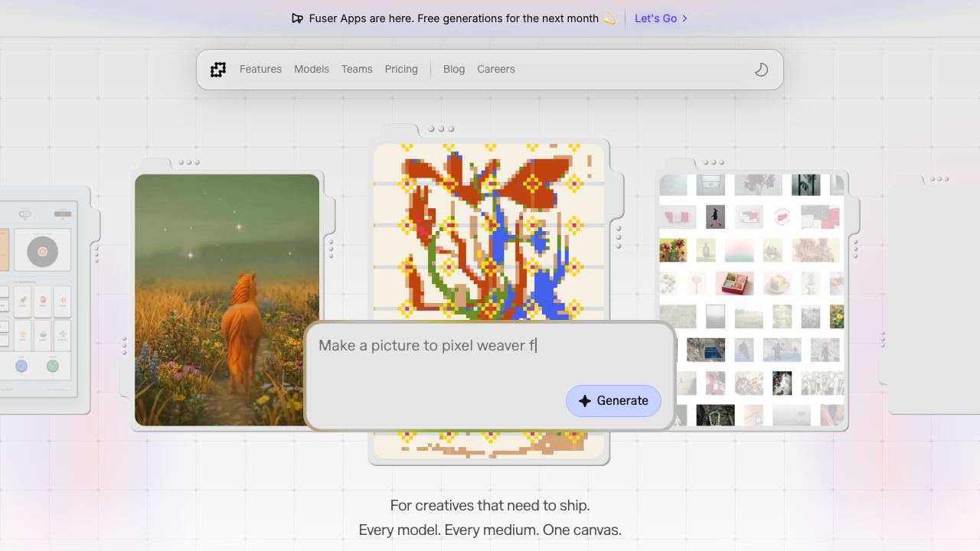
Task: Click the arrow chevron next to Let's Go
Action: coord(684,18)
